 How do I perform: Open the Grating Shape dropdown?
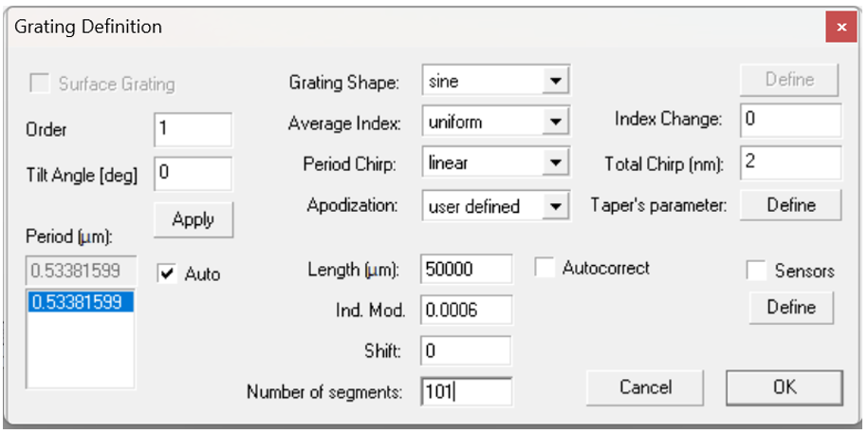pos(555,82)
